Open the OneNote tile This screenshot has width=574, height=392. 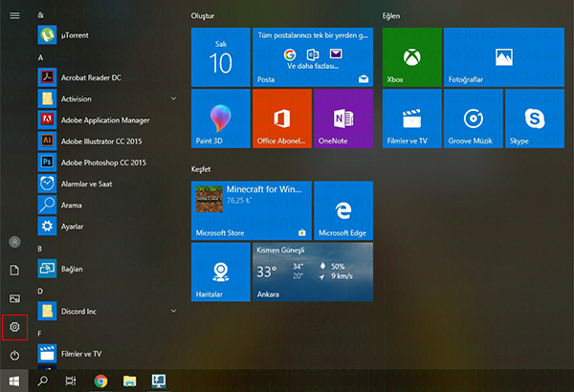pos(343,119)
